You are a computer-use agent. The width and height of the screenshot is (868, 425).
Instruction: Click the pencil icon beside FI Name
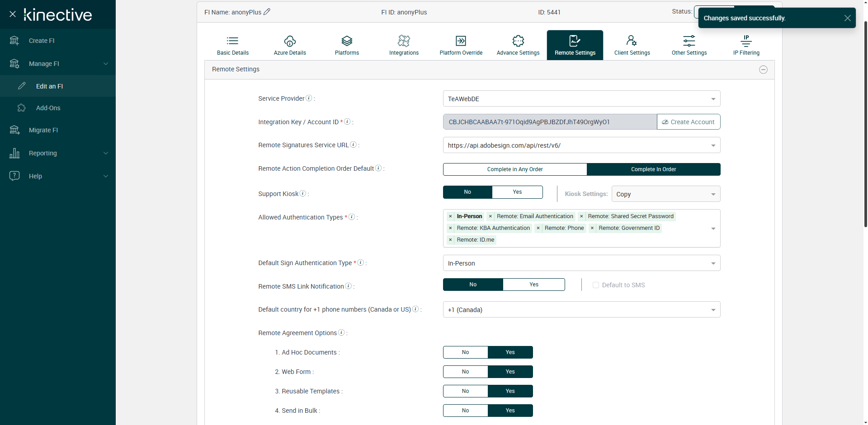click(x=267, y=12)
